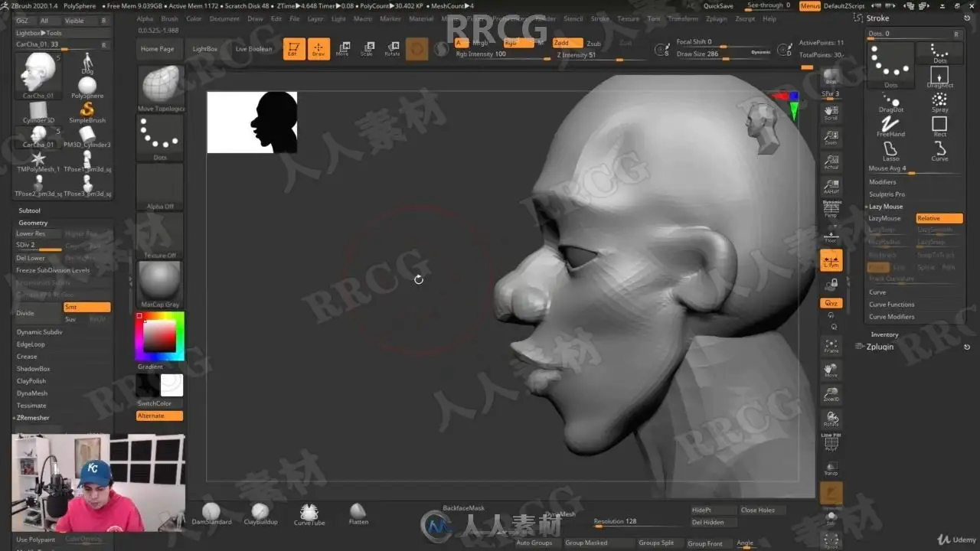Choose the DragRect stroke type
The image size is (980, 551).
[x=939, y=77]
